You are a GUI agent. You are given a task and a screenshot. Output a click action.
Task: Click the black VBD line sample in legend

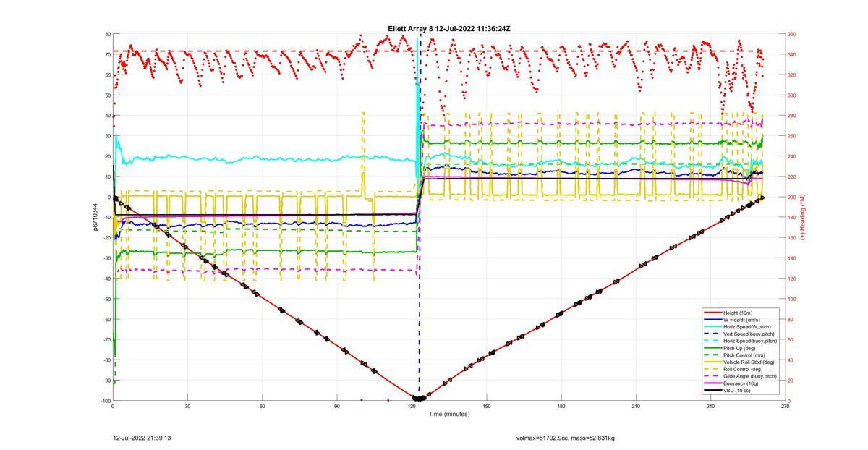(712, 391)
